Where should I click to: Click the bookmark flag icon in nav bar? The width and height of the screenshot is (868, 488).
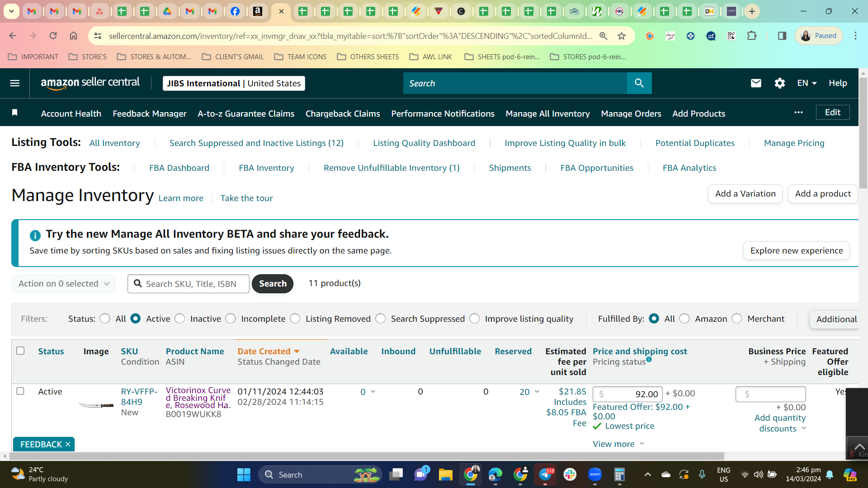[x=15, y=113]
